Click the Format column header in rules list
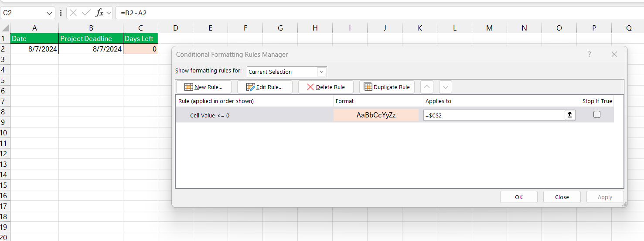 378,101
